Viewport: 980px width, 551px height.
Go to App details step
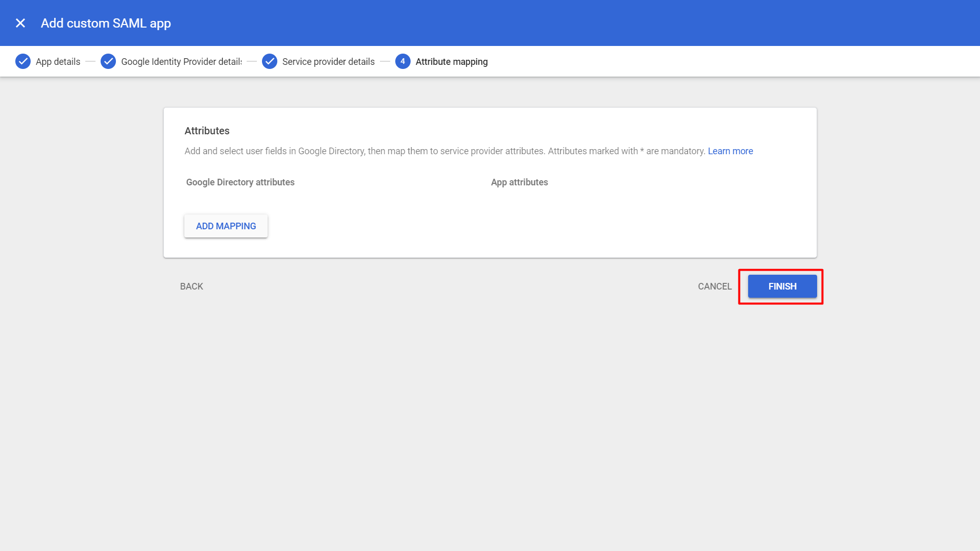[58, 62]
